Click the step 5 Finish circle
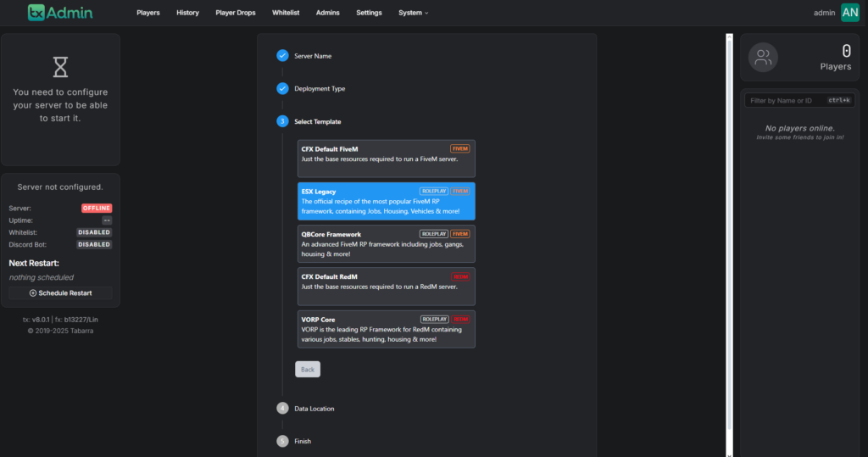Viewport: 868px width, 457px height. coord(282,441)
